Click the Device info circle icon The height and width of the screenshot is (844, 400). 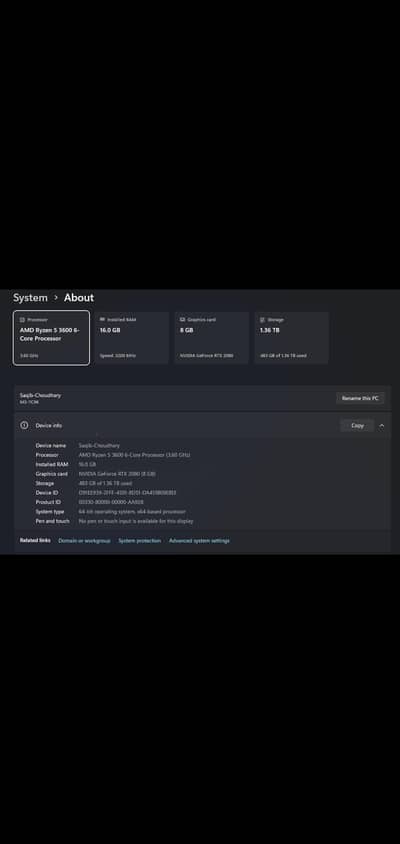point(24,425)
